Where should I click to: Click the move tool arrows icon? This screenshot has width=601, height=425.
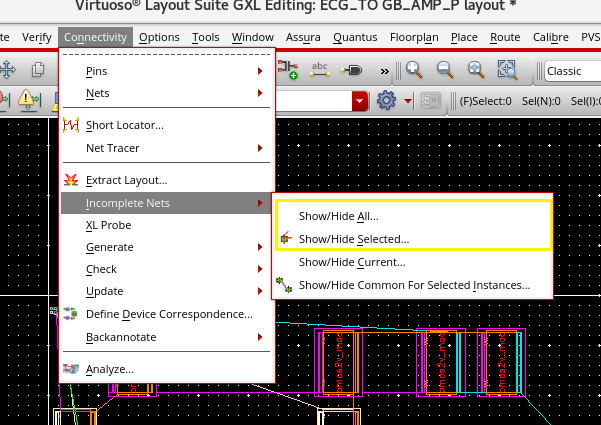tap(7, 70)
